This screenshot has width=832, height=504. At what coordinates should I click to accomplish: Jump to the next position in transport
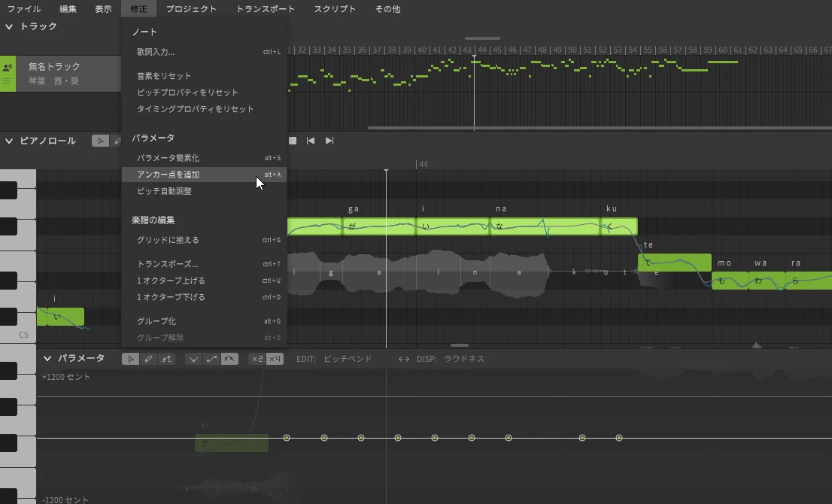[329, 141]
